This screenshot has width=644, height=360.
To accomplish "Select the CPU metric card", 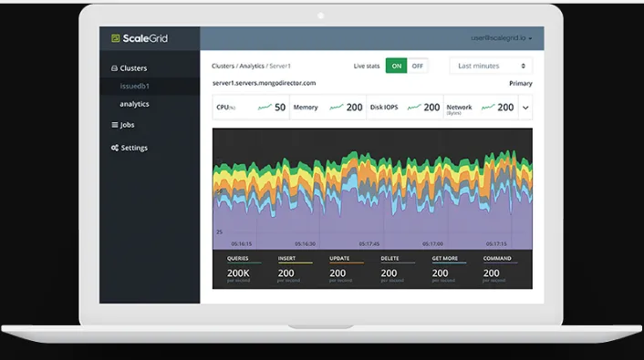I will [251, 108].
